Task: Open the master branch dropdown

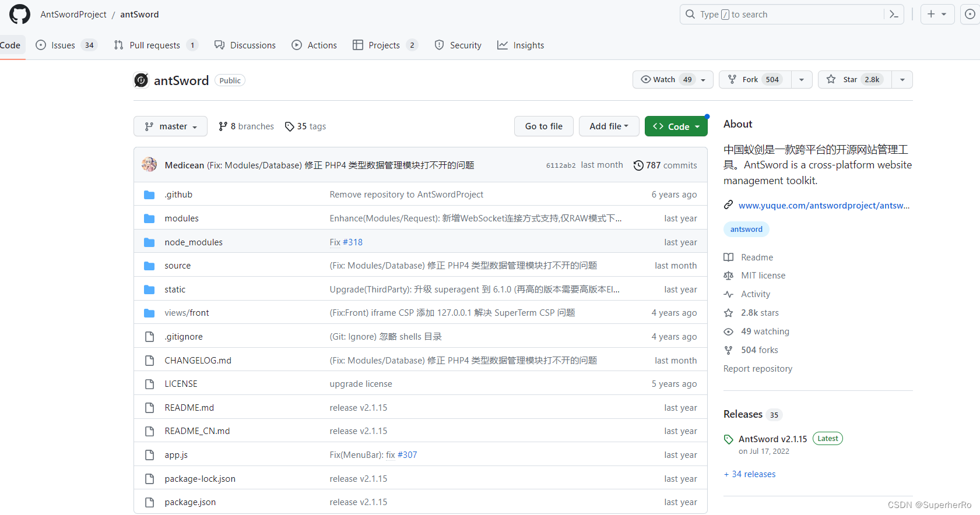Action: click(170, 126)
